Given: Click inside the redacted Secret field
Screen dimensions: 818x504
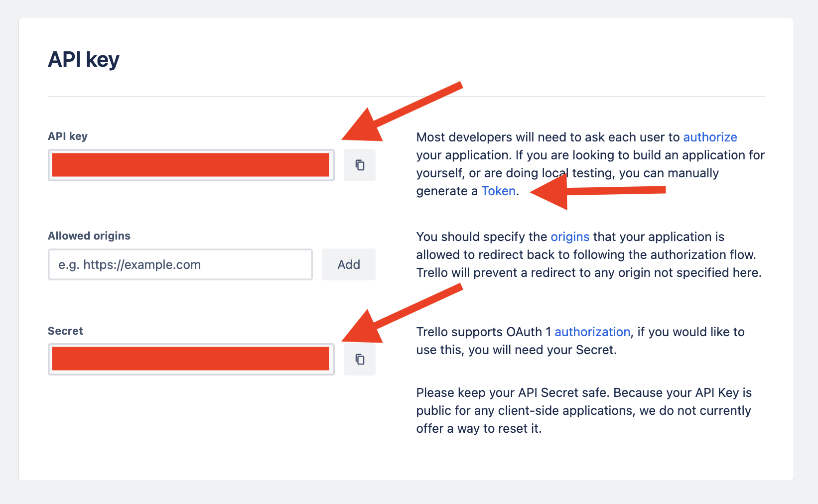Looking at the screenshot, I should (190, 359).
